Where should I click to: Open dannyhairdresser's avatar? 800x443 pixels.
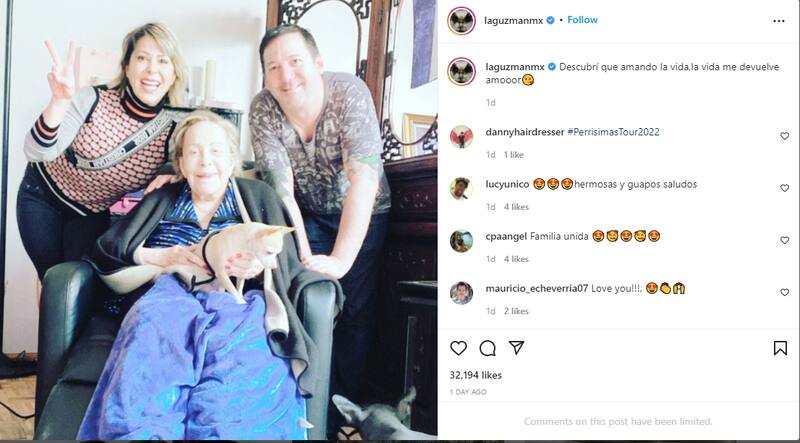(x=461, y=136)
